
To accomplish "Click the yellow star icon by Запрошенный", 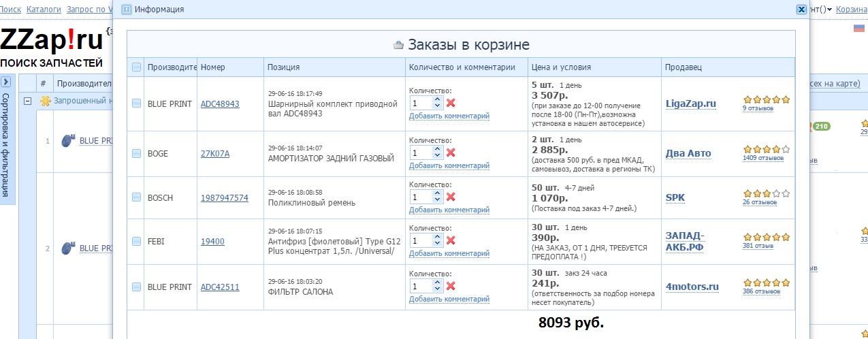I will tap(46, 101).
